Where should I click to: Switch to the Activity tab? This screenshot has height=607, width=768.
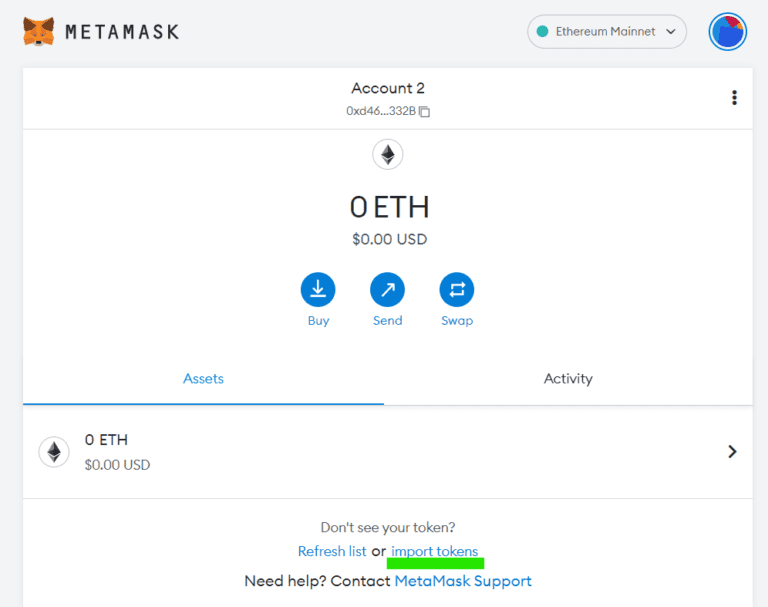[568, 379]
